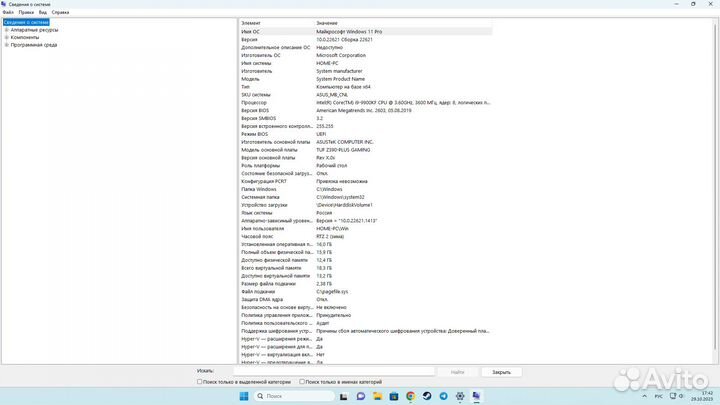Open Steam from the taskbar
This screenshot has width=720, height=405.
tap(427, 396)
